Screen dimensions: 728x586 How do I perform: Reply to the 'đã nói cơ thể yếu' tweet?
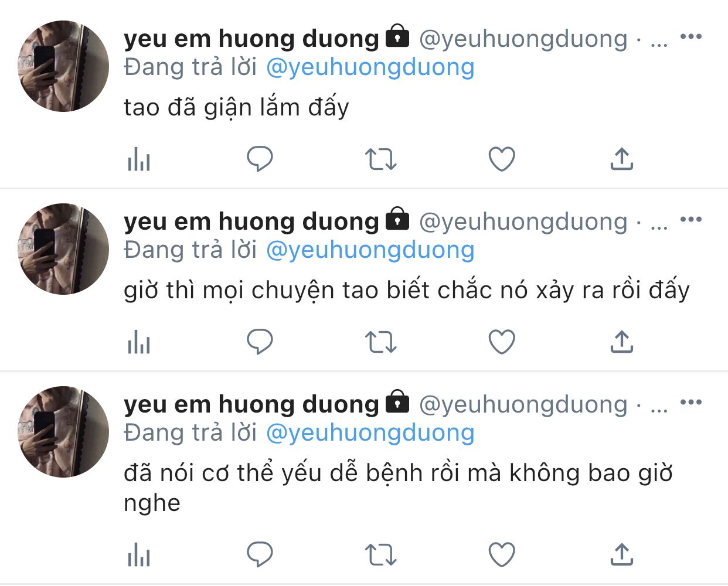click(x=260, y=554)
